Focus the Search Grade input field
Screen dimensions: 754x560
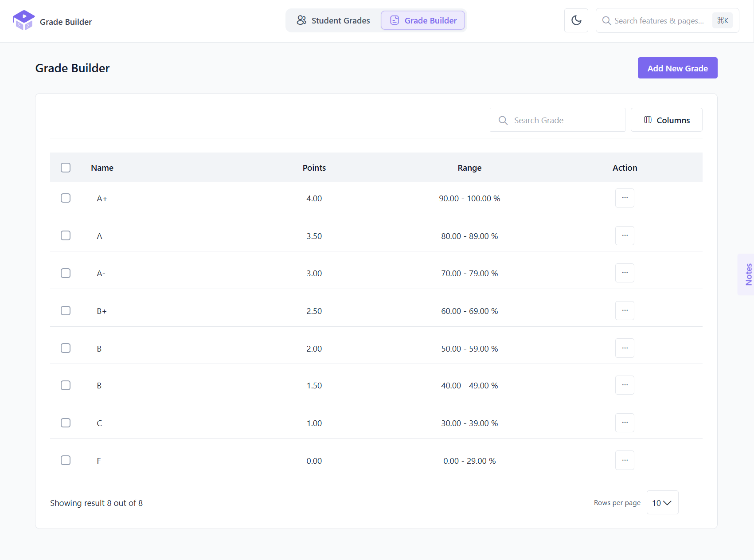558,120
